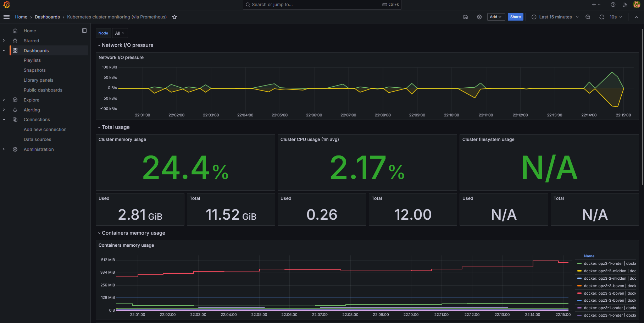Collapse the Network I/O pressure row

point(99,45)
